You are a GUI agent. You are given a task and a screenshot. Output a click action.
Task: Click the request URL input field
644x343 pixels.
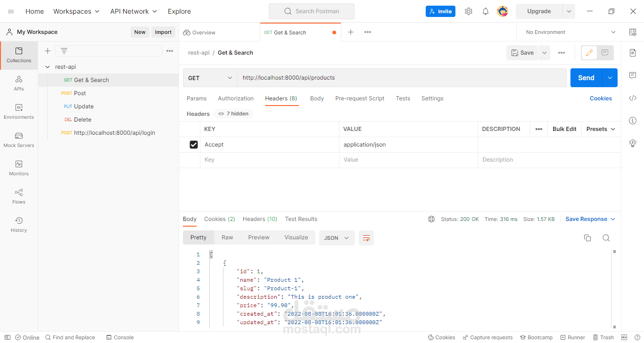pyautogui.click(x=402, y=78)
